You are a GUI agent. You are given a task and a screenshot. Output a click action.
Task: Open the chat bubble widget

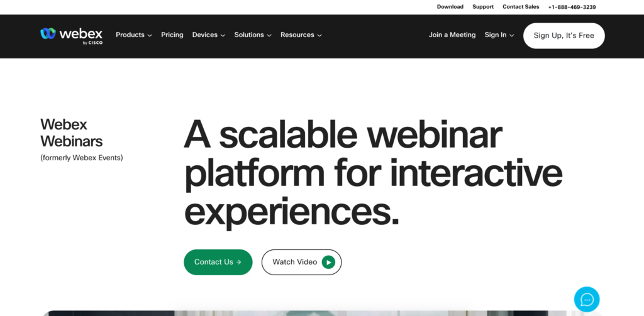[587, 300]
